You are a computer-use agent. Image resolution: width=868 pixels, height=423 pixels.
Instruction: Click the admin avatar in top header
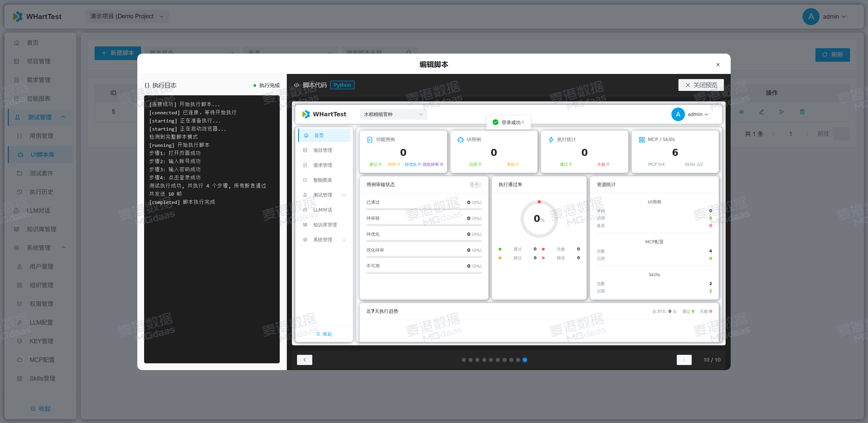(x=811, y=17)
